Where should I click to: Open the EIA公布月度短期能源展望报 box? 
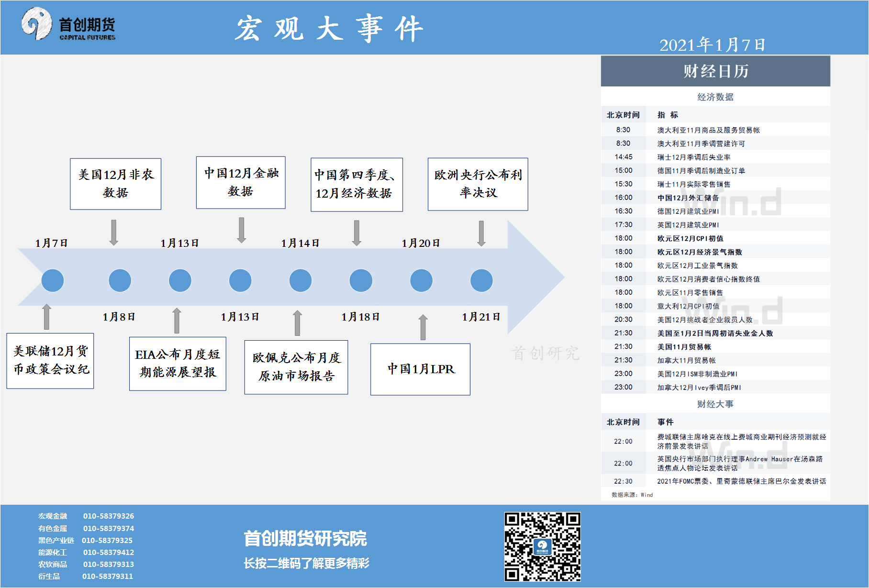click(178, 364)
